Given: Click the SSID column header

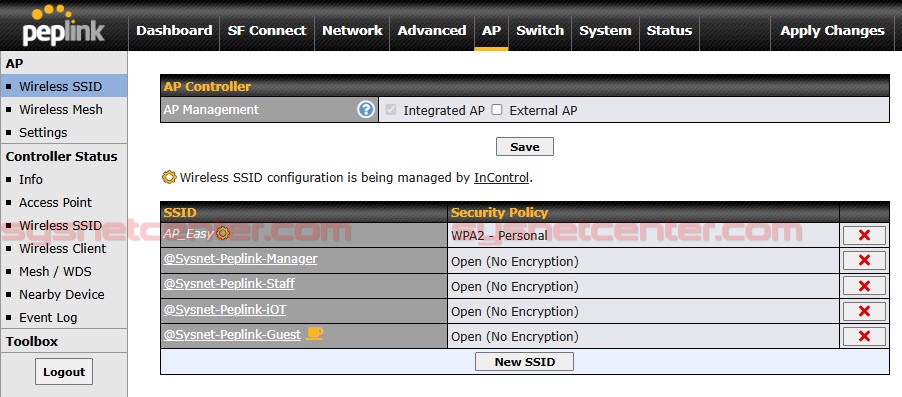Looking at the screenshot, I should point(304,212).
